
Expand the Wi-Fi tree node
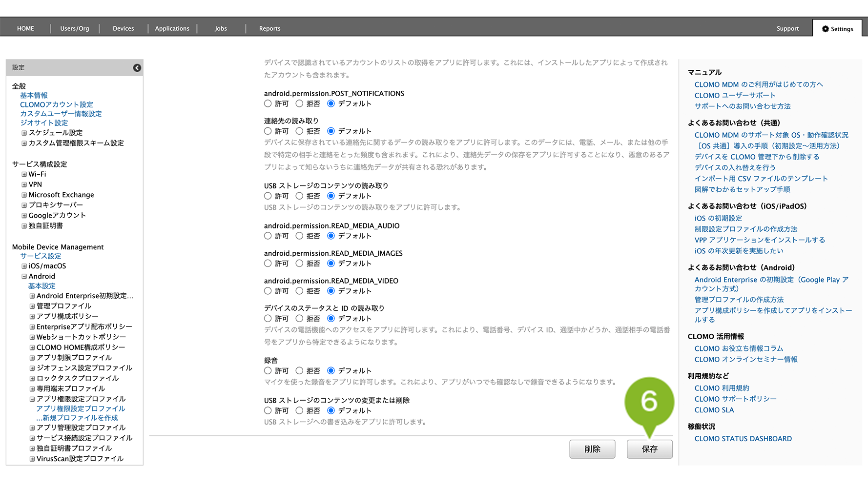tap(24, 174)
